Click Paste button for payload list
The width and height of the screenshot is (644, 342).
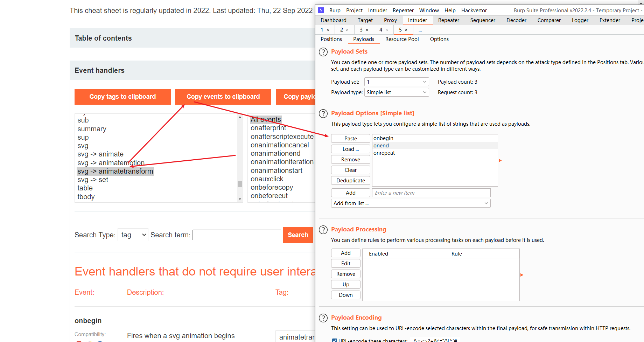point(350,139)
